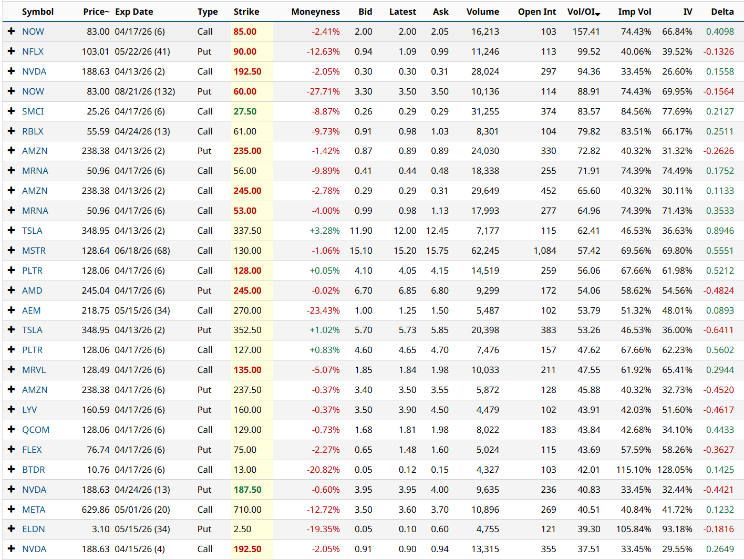Open NVDA link in the 187.50 put row
Viewport: 744px width, 560px height.
tap(34, 490)
